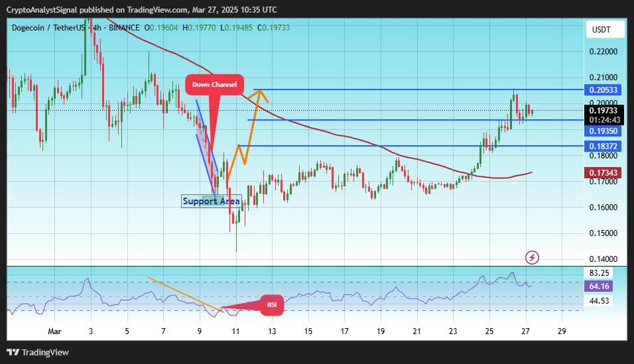Image resolution: width=634 pixels, height=364 pixels.
Task: Select the Down Channel callout
Action: click(214, 84)
